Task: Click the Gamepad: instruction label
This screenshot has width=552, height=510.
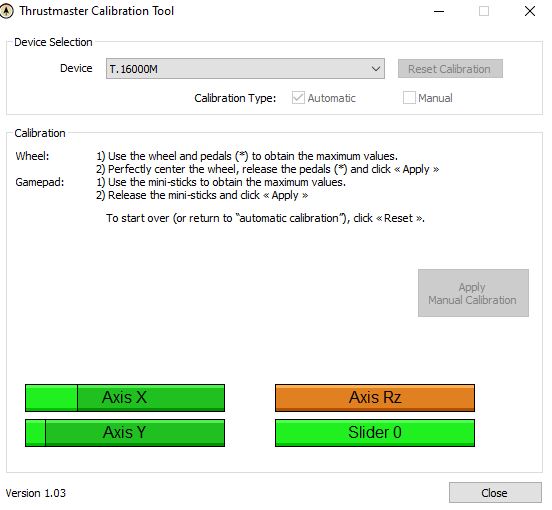Action: tap(40, 182)
